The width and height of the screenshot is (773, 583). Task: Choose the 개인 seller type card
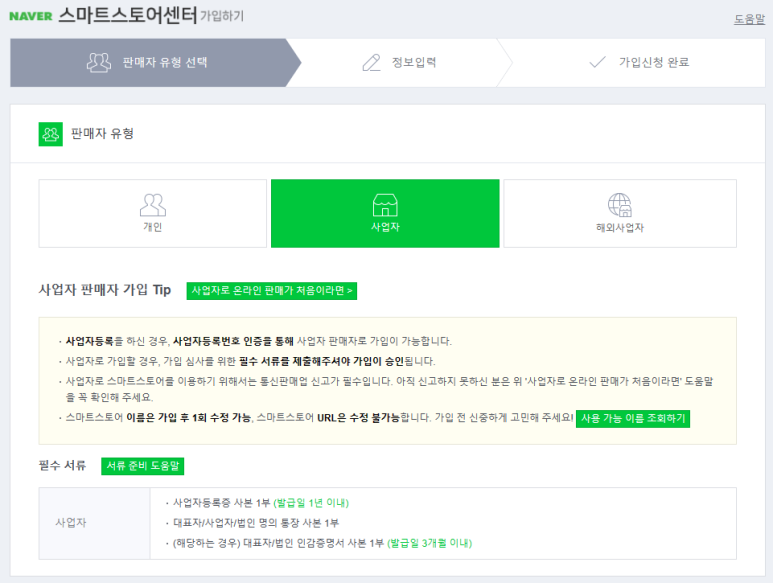pyautogui.click(x=153, y=213)
